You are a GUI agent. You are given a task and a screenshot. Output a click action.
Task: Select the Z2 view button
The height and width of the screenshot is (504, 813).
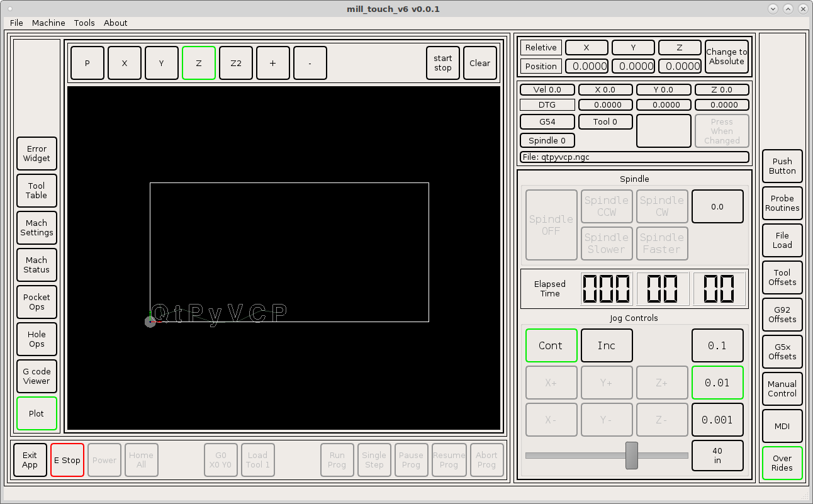[x=236, y=63]
